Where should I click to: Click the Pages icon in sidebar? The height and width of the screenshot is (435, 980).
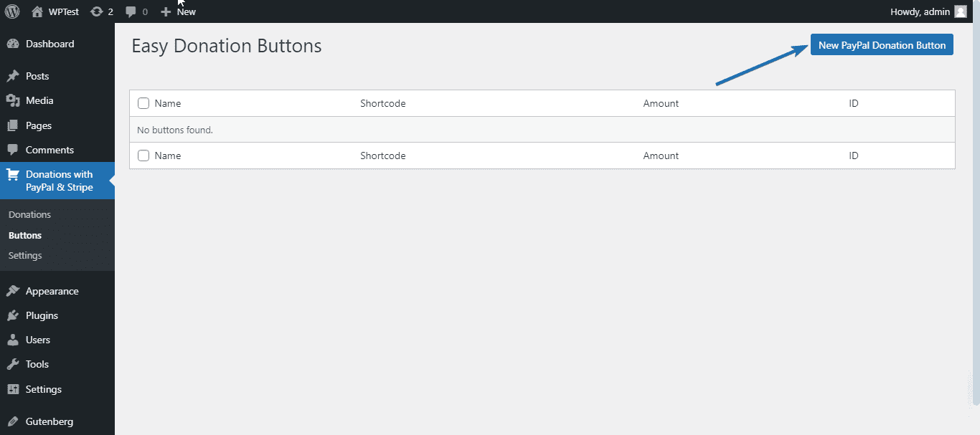point(13,125)
